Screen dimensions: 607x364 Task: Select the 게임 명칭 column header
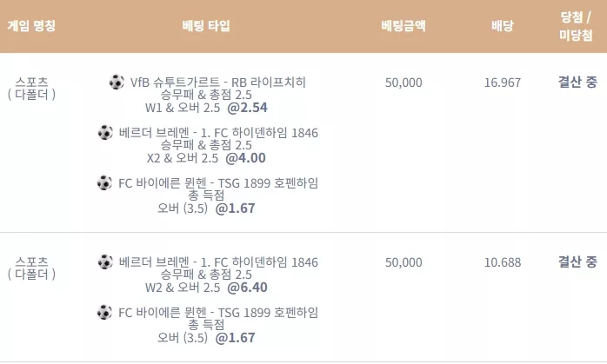coord(31,26)
